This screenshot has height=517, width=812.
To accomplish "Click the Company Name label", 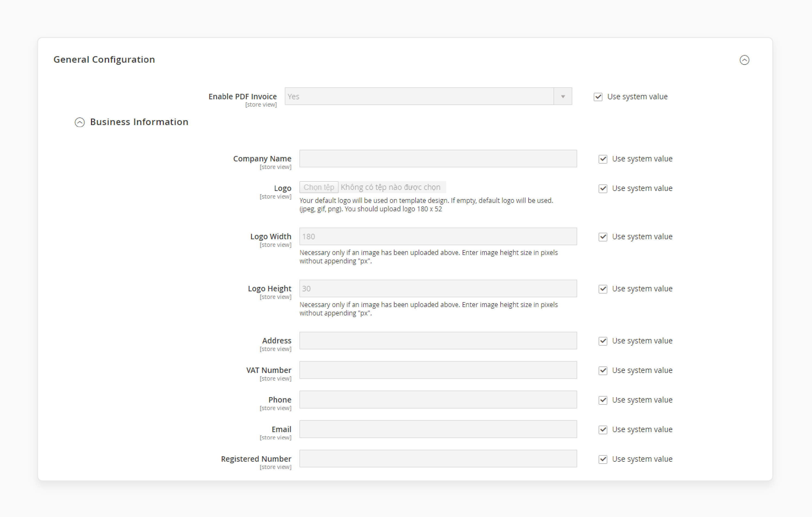I will [262, 159].
